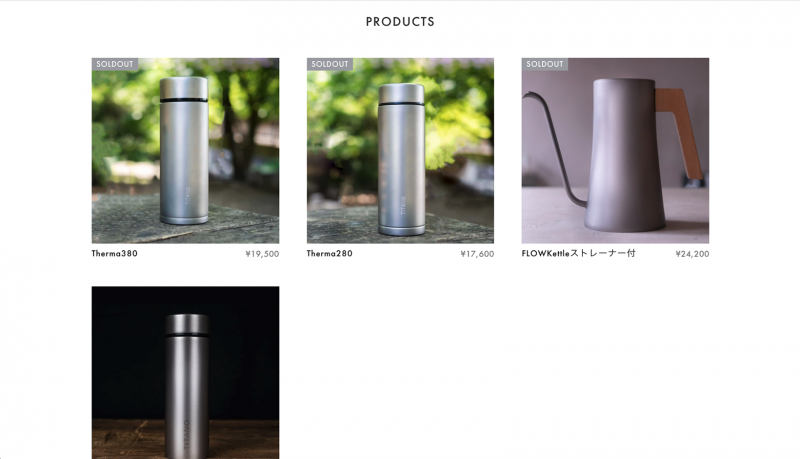Click the PRODUCTS section heading
Screen dimensions: 800x459
pos(400,21)
